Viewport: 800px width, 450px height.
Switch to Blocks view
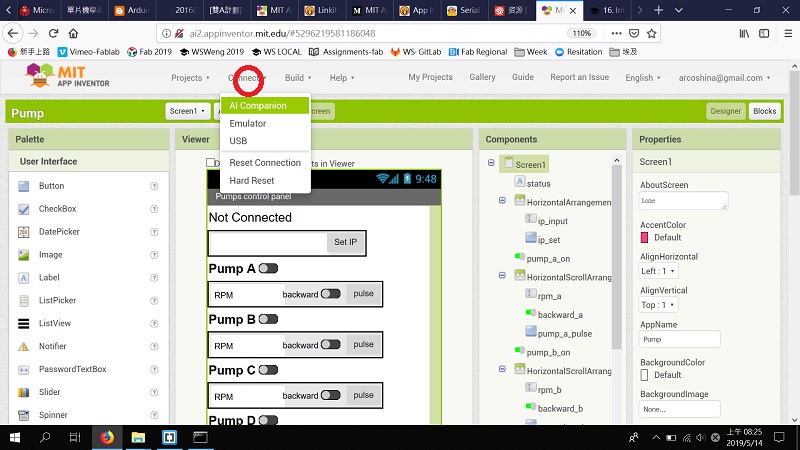[x=764, y=111]
